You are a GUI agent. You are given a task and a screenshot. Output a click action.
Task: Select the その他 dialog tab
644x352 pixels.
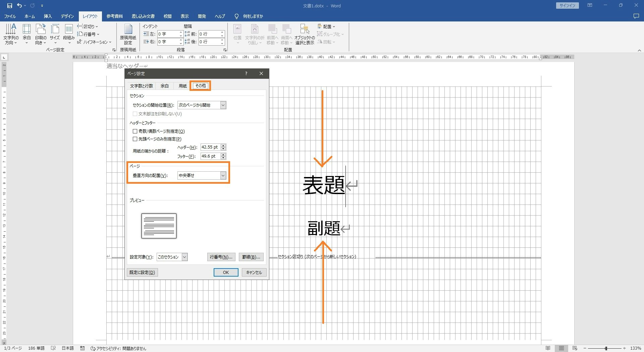(x=201, y=86)
